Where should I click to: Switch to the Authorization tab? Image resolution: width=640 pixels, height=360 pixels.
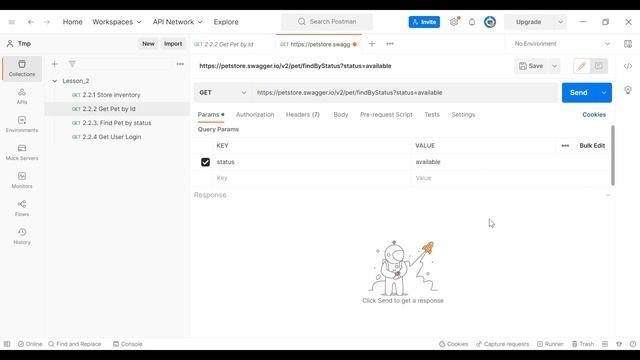pos(255,115)
